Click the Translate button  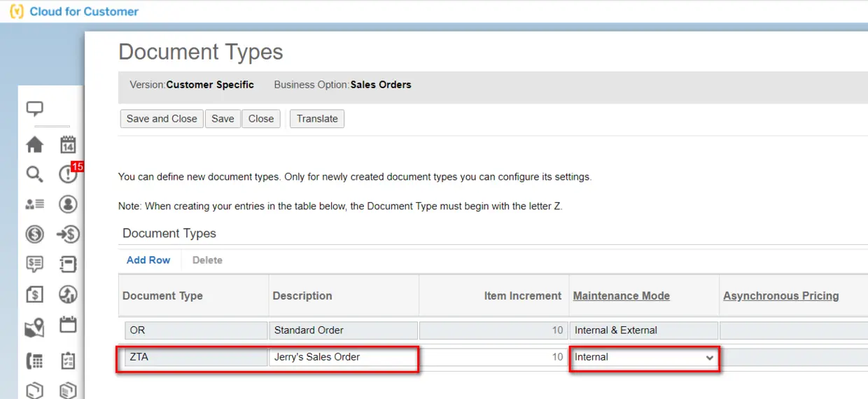(x=317, y=118)
